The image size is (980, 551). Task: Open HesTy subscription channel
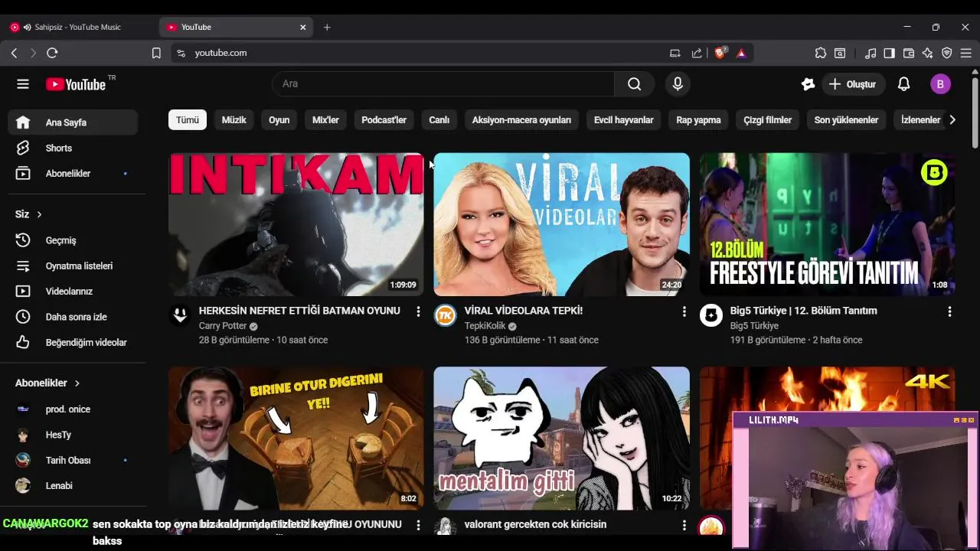73,435
